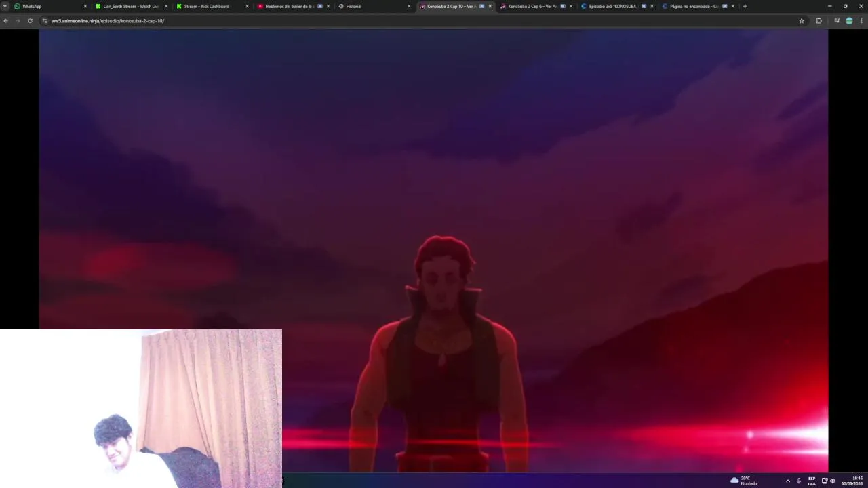868x488 pixels.
Task: Show hidden system tray icons
Action: 787,481
